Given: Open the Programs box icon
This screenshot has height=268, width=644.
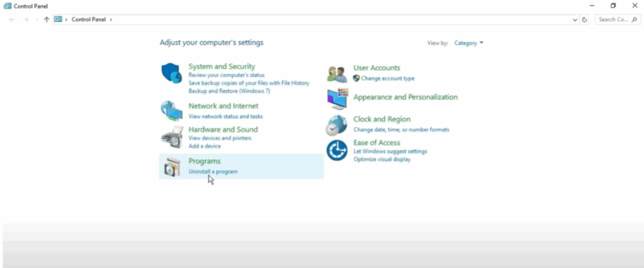Looking at the screenshot, I should click(x=171, y=167).
